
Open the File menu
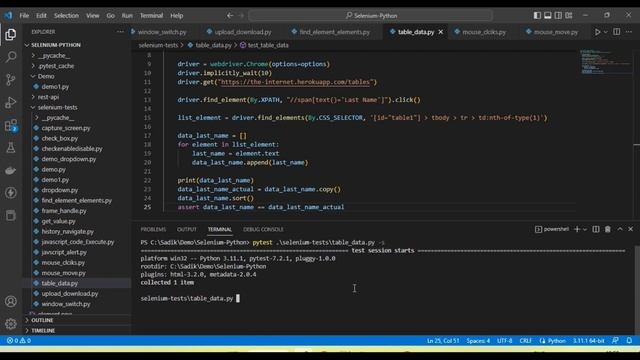click(x=24, y=16)
